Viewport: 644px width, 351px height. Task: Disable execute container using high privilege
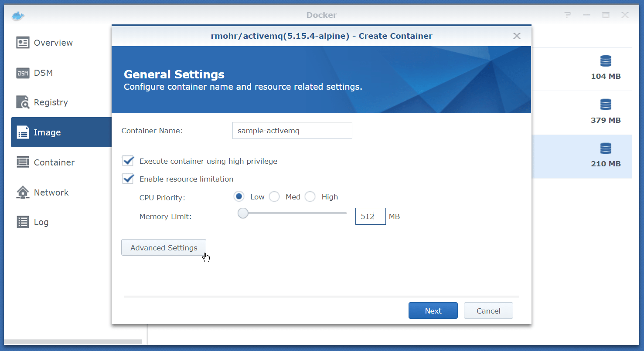[x=128, y=161]
